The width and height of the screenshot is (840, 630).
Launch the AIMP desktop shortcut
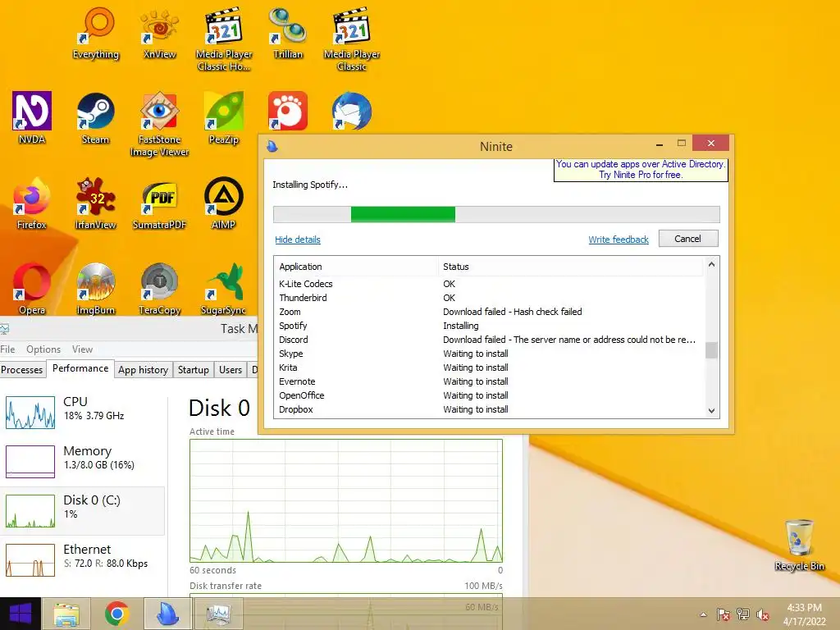tap(223, 203)
